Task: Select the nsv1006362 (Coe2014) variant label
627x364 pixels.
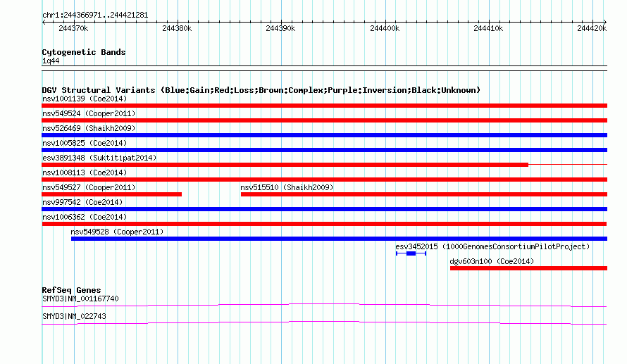Action: pyautogui.click(x=85, y=217)
